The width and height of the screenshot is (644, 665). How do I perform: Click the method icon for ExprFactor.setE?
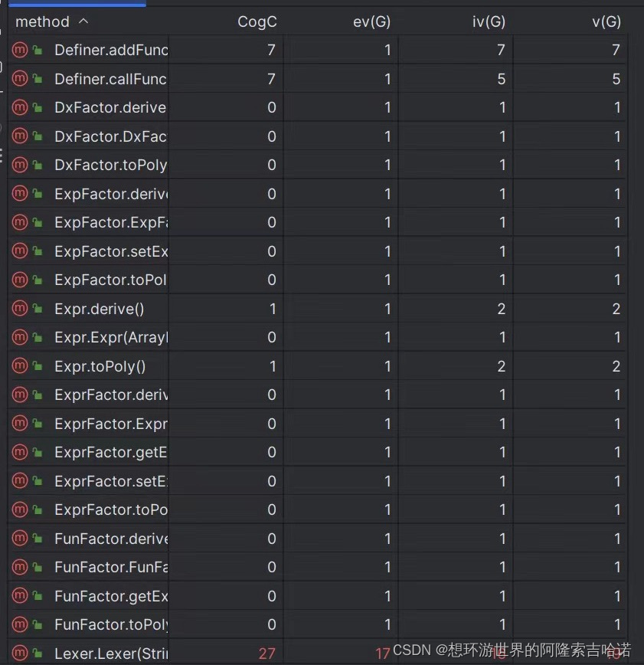click(19, 481)
